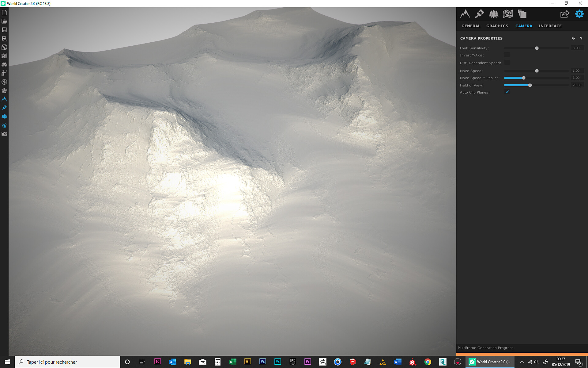The image size is (588, 368).
Task: Open the settings gear in the right toolbar
Action: [579, 14]
